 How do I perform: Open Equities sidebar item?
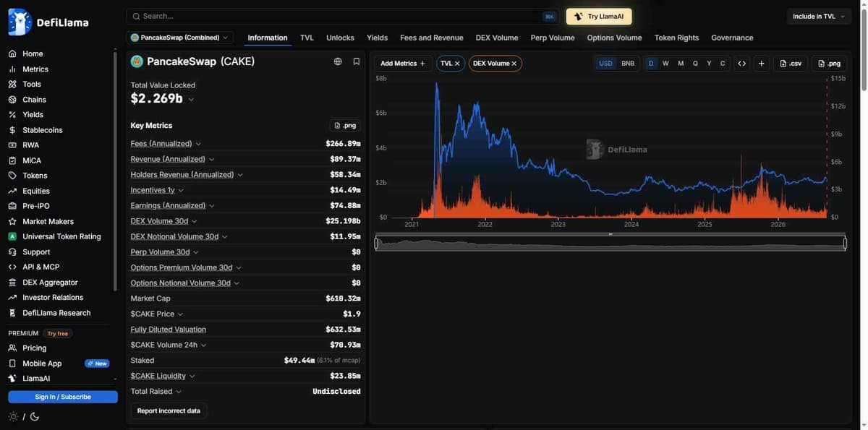click(36, 192)
